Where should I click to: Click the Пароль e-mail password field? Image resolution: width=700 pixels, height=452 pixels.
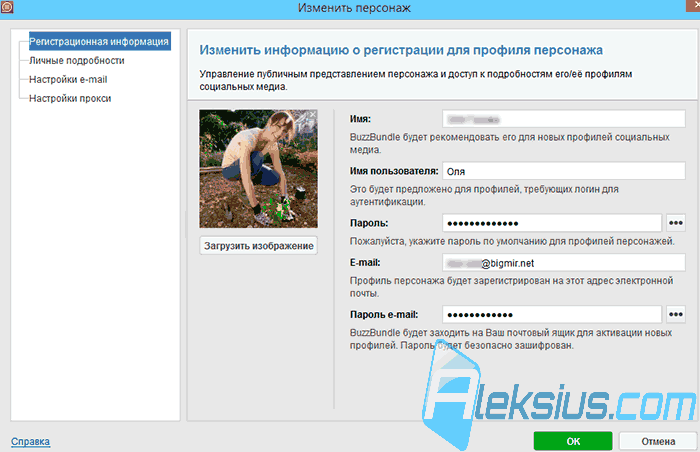coord(552,314)
